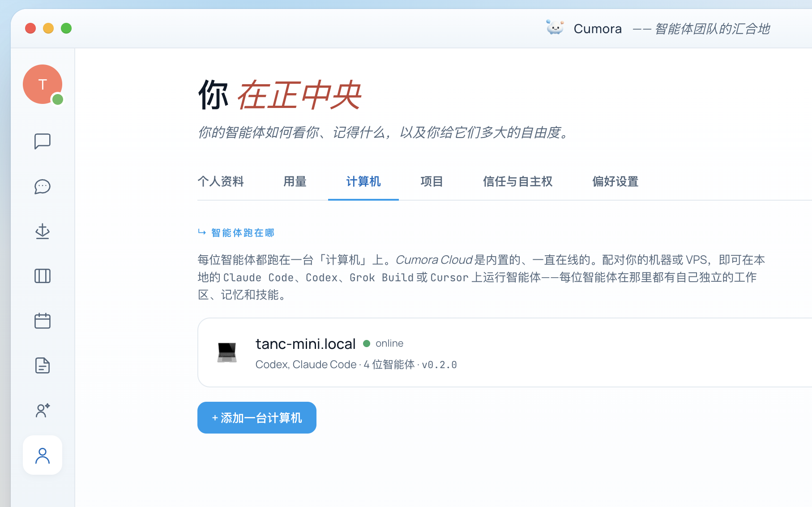Click the 智能体跑在哪 heading link

tap(243, 233)
